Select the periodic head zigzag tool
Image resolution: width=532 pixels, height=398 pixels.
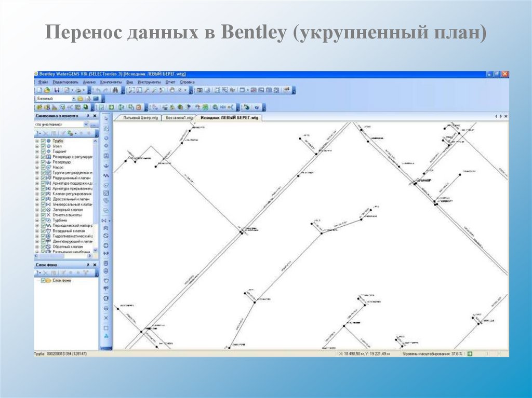(106, 175)
